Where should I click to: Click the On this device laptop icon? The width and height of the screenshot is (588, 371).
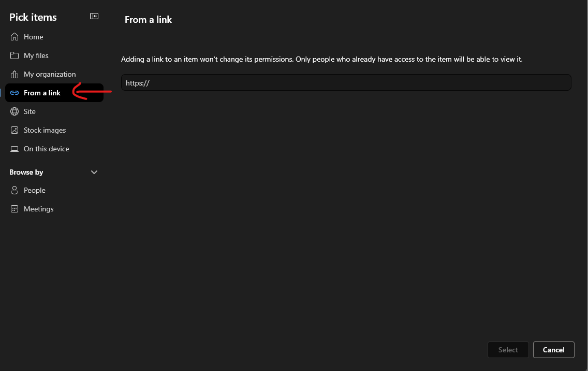point(14,149)
